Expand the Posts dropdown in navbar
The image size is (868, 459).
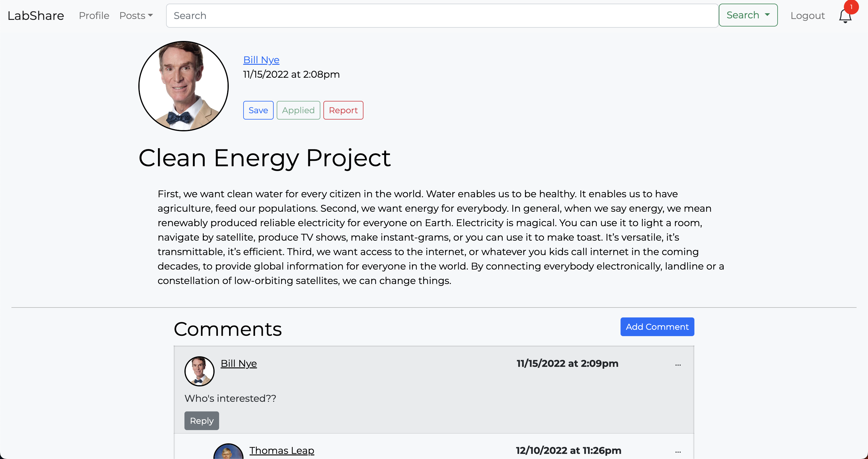pos(136,15)
